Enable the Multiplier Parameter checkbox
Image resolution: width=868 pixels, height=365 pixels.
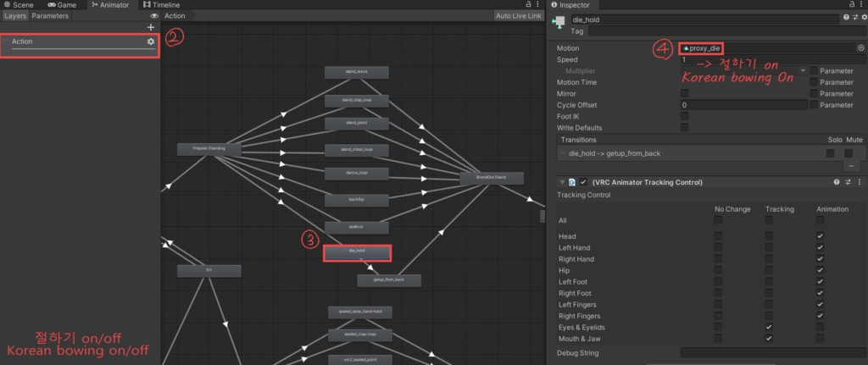pyautogui.click(x=814, y=71)
